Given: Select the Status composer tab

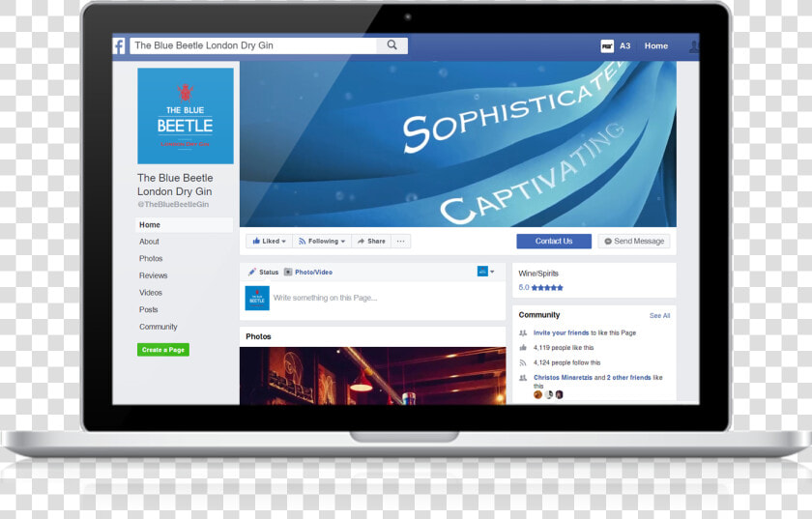Looking at the screenshot, I should [263, 272].
